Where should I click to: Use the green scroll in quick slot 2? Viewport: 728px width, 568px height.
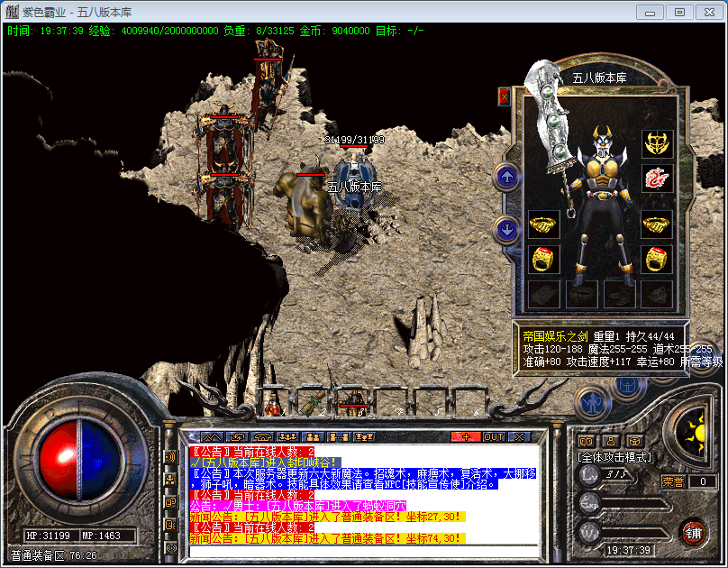(x=313, y=403)
